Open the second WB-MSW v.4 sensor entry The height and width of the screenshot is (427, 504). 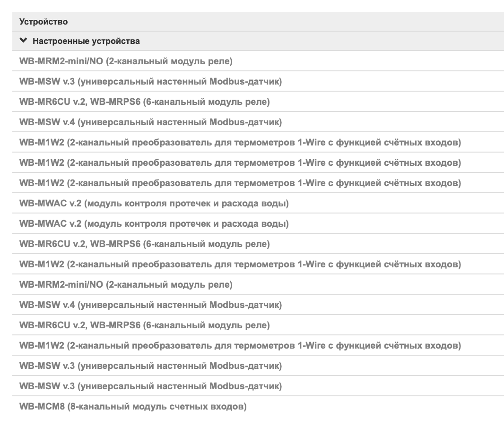pos(258,305)
